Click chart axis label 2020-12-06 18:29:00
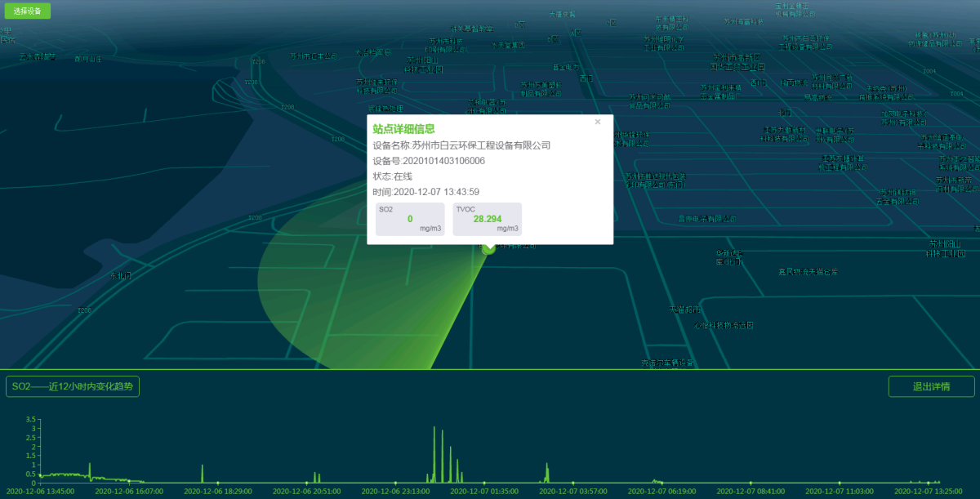 [218, 492]
